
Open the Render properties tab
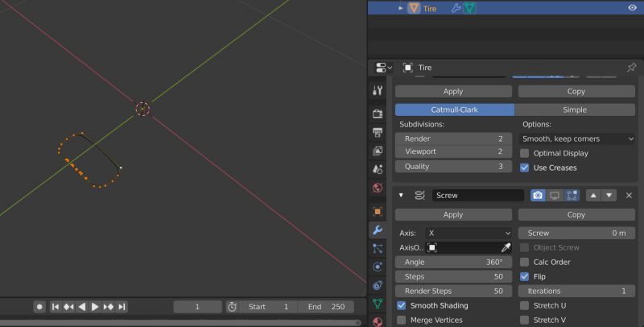(378, 114)
